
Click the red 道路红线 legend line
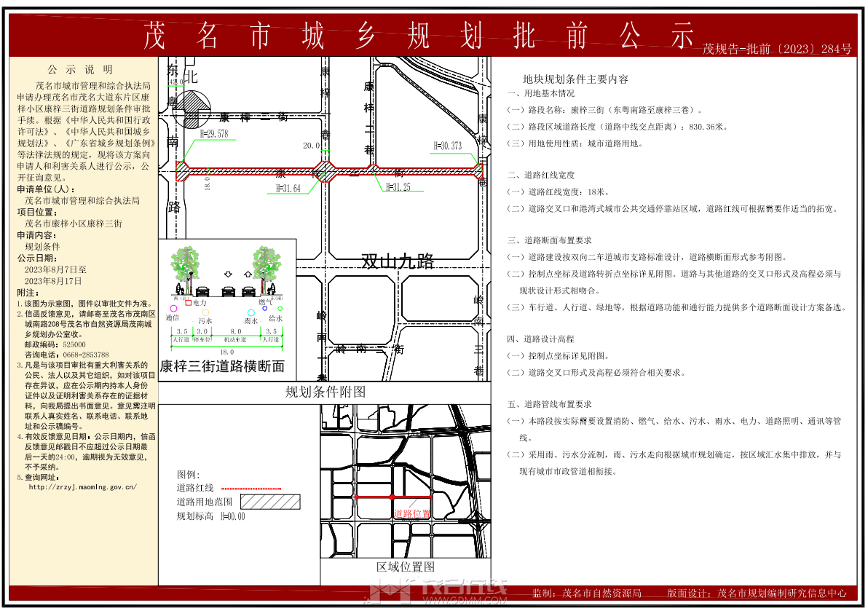tap(260, 487)
